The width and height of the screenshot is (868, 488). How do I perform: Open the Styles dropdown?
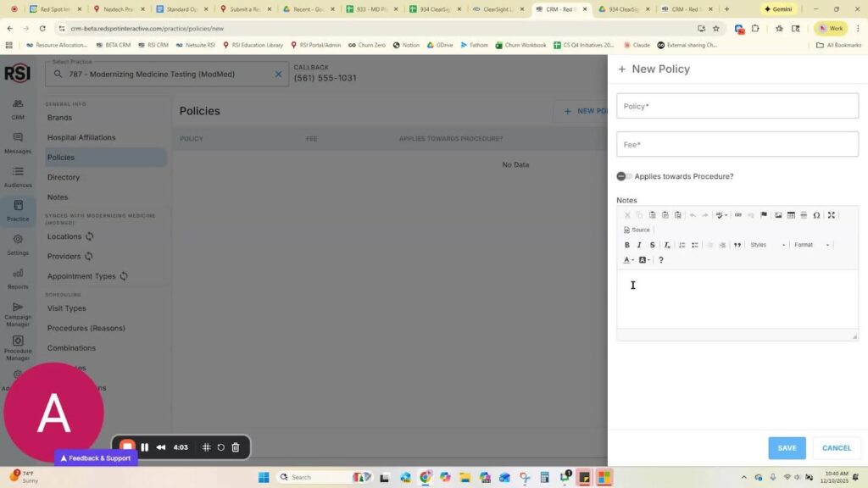click(768, 245)
